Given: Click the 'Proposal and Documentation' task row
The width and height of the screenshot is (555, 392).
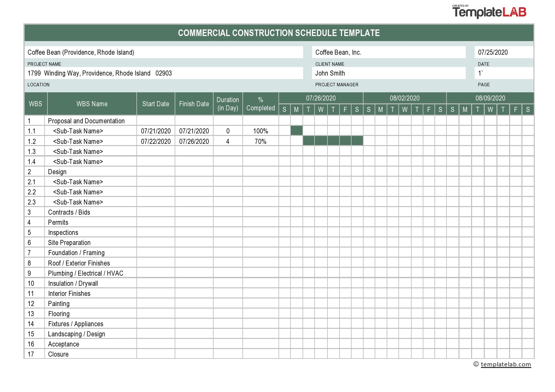Looking at the screenshot, I should (86, 121).
